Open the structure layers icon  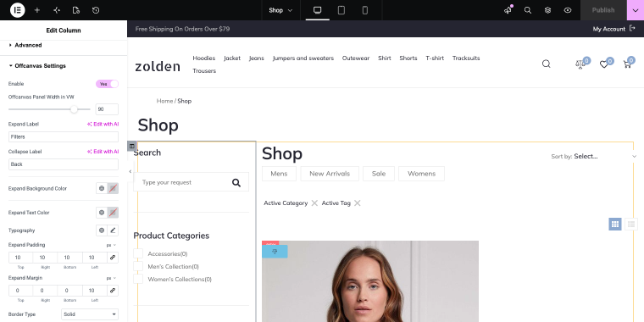click(547, 10)
